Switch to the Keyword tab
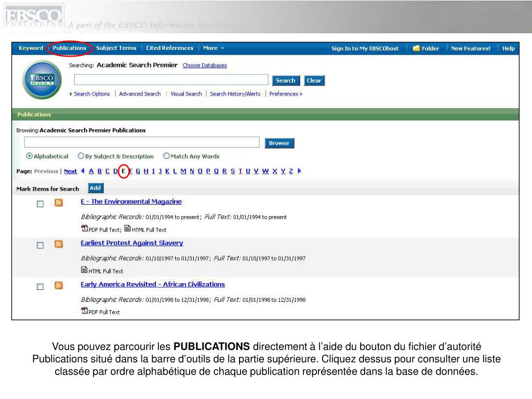The image size is (532, 399). 31,48
